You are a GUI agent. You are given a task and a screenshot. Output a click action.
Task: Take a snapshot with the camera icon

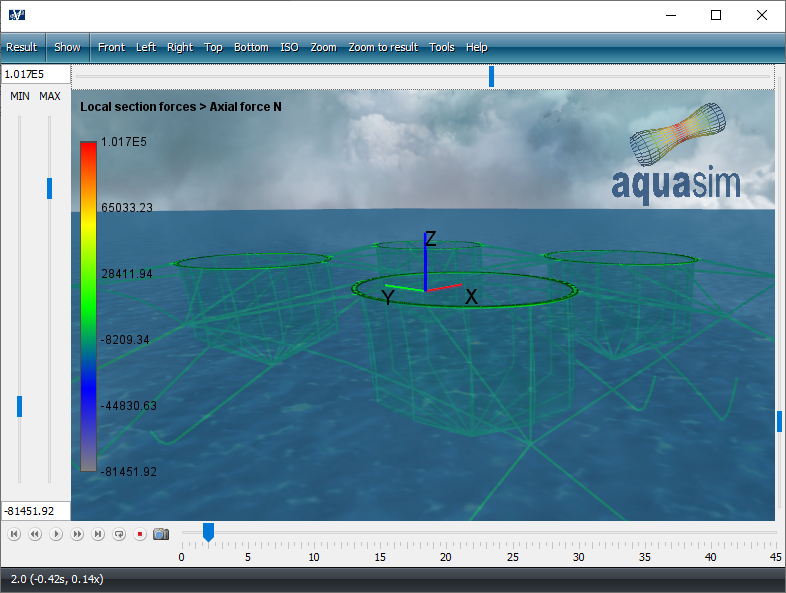pyautogui.click(x=161, y=534)
